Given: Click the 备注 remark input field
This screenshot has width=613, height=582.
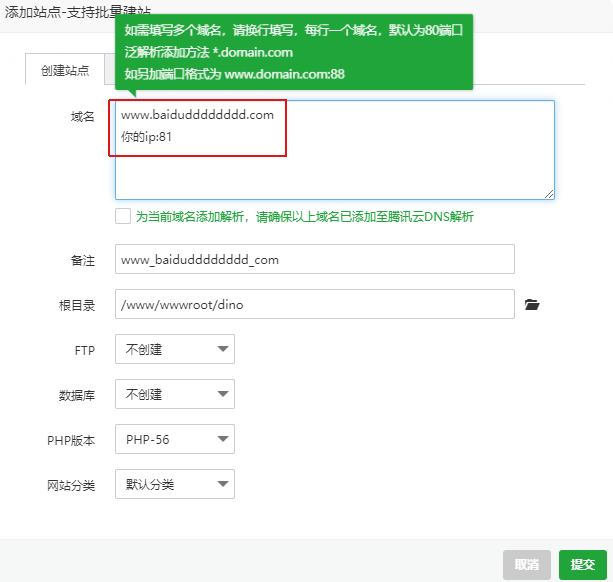Looking at the screenshot, I should (x=315, y=259).
